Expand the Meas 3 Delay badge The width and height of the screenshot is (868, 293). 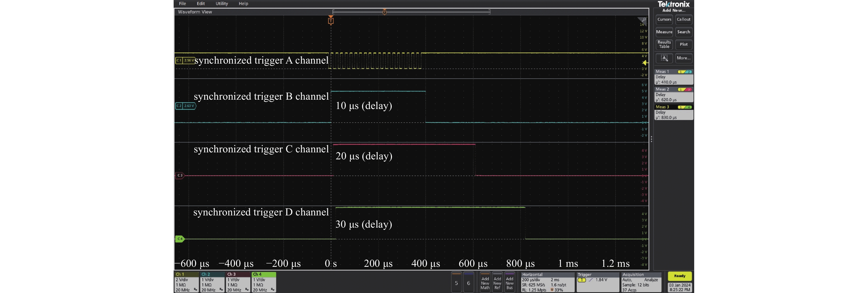[x=674, y=112]
